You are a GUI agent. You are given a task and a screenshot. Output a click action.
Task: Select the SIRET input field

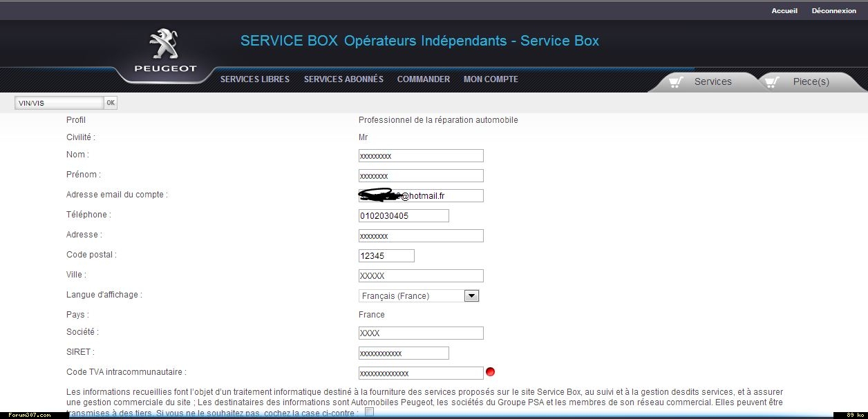tap(404, 353)
